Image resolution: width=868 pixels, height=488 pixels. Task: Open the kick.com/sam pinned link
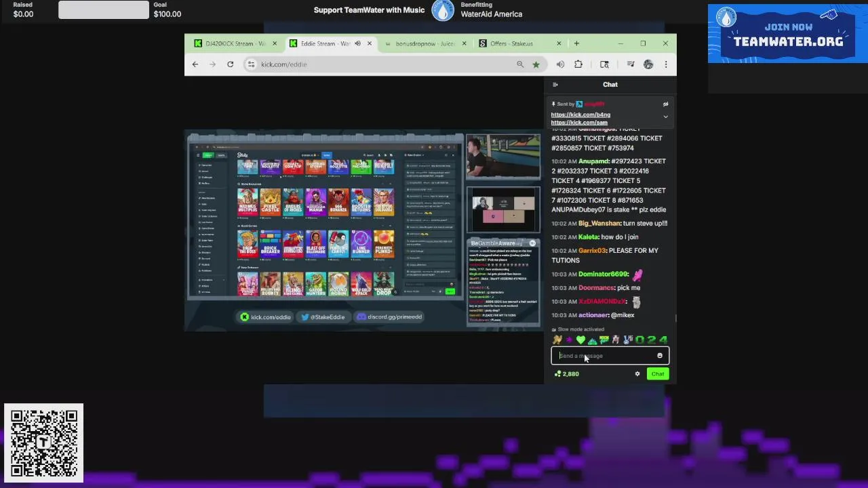pyautogui.click(x=579, y=123)
